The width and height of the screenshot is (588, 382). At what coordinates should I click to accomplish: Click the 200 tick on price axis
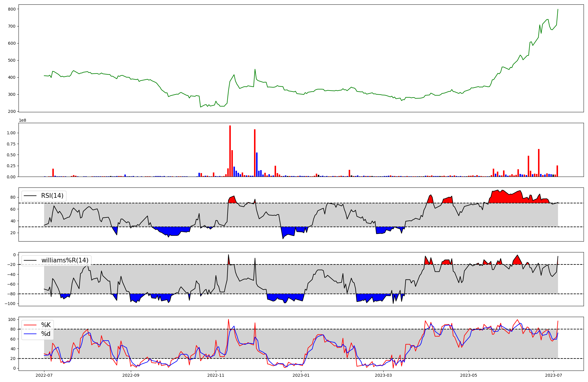[12, 111]
